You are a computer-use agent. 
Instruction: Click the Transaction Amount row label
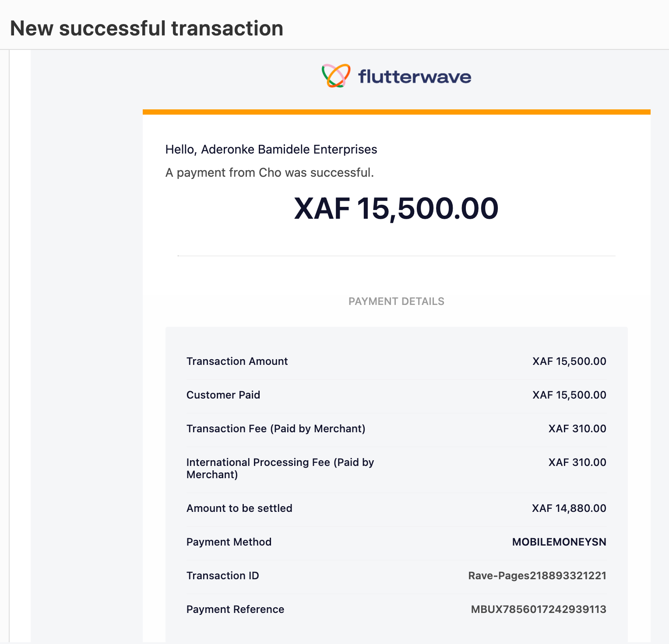237,361
